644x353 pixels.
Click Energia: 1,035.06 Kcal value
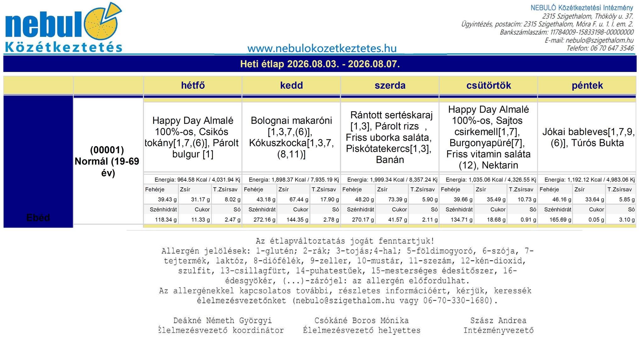(x=491, y=180)
